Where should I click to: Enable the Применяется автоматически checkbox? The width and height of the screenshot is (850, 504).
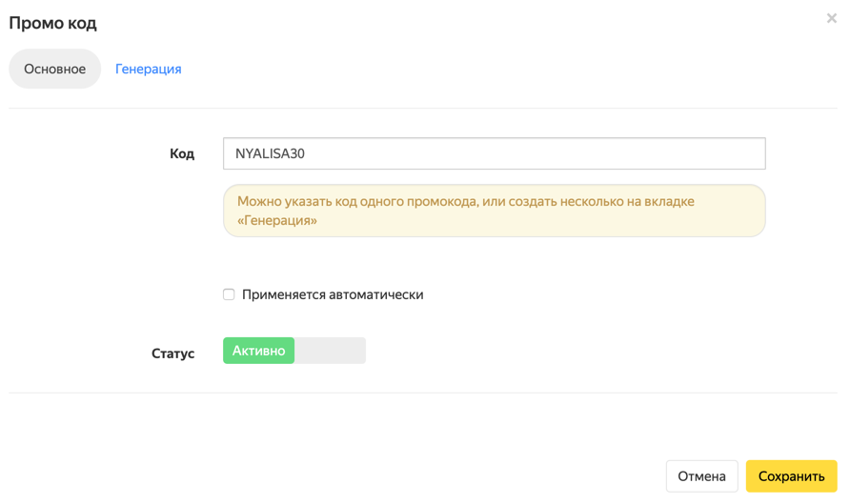point(229,294)
